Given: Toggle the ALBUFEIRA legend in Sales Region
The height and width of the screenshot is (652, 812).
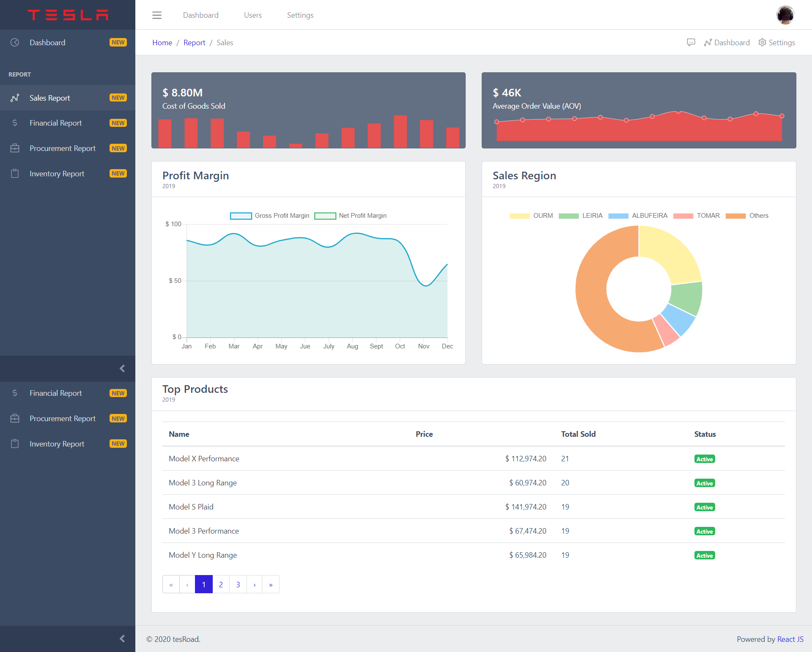Looking at the screenshot, I should click(x=638, y=216).
